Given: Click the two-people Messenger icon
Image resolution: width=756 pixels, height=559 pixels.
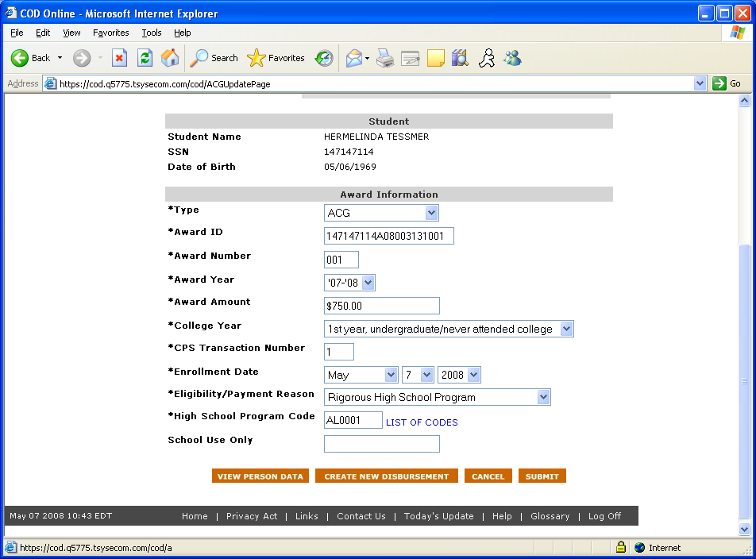Looking at the screenshot, I should point(512,58).
